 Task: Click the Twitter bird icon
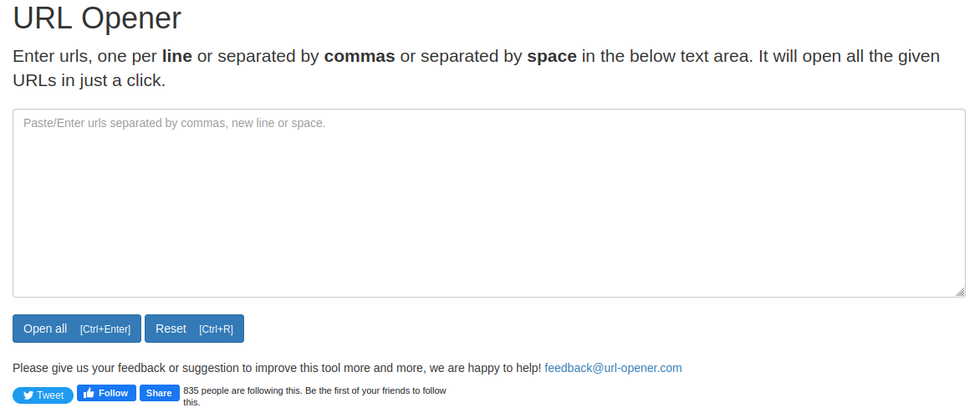pyautogui.click(x=28, y=395)
